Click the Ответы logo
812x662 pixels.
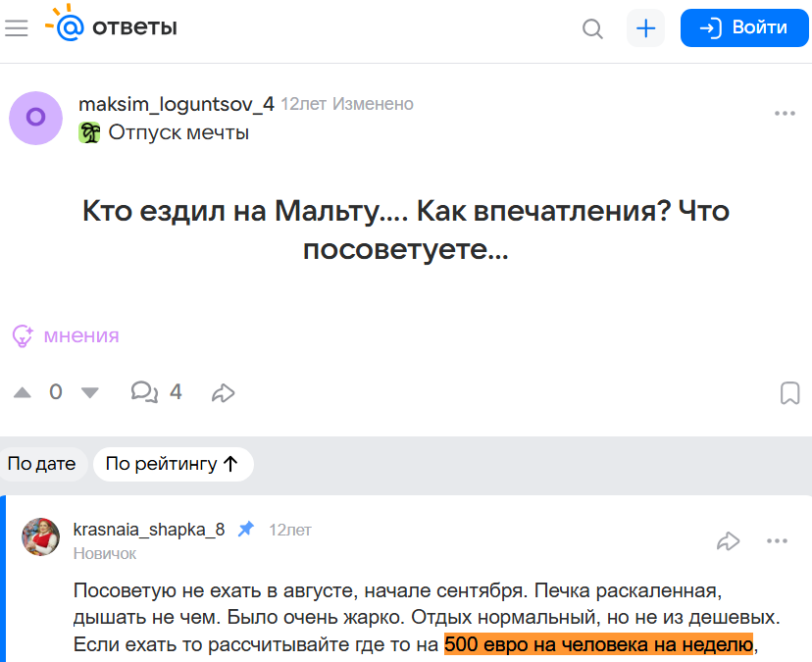[x=111, y=27]
